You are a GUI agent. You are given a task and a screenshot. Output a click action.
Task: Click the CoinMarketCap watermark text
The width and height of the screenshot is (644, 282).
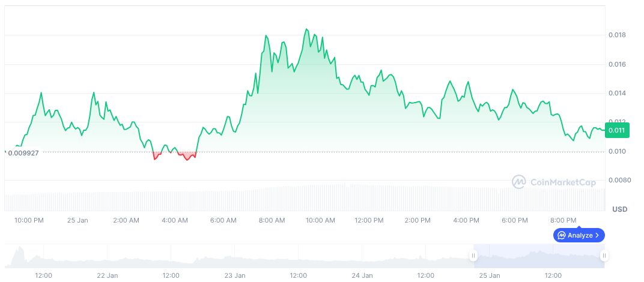(x=562, y=181)
